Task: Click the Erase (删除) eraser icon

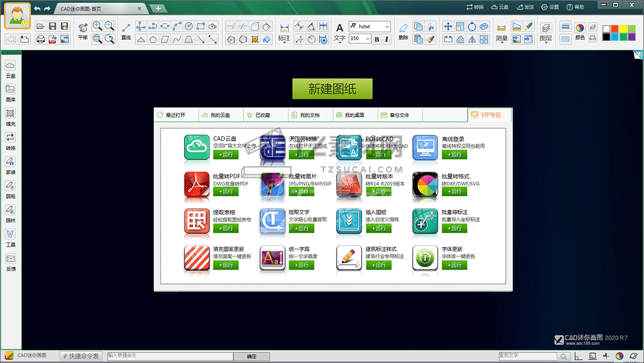Action: pyautogui.click(x=403, y=31)
